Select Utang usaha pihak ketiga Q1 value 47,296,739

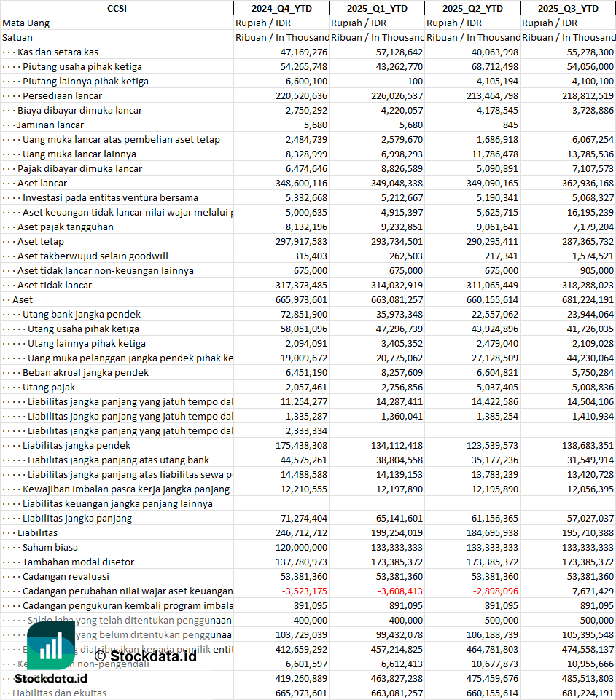click(x=399, y=329)
